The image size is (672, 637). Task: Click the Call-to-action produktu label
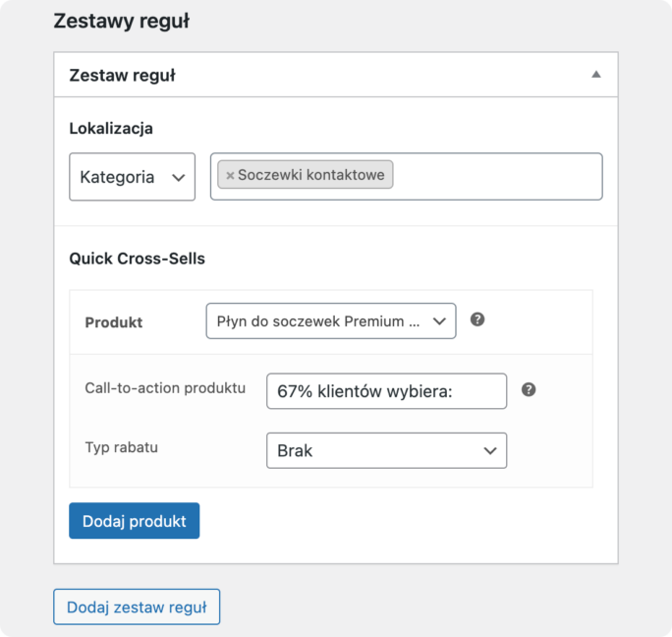click(165, 387)
